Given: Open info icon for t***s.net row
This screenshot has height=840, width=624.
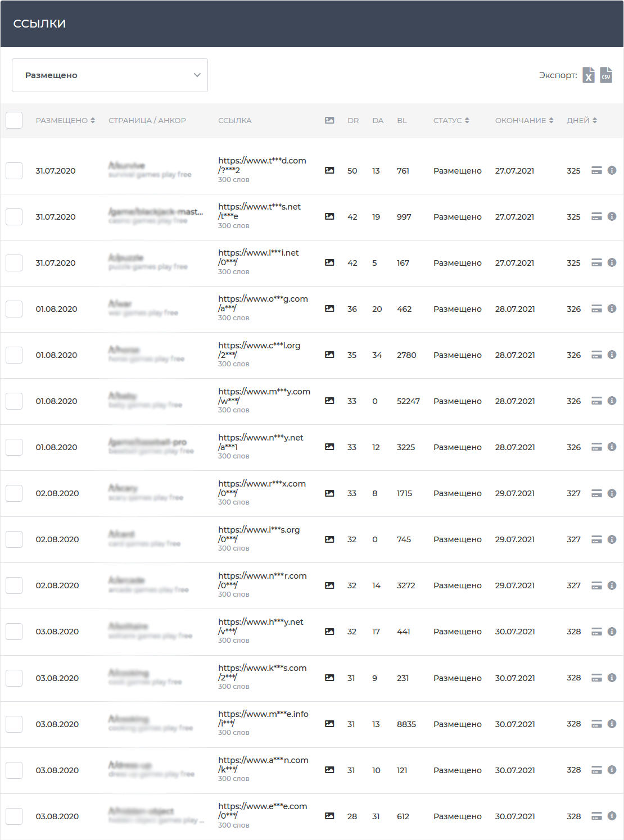Looking at the screenshot, I should pos(612,217).
